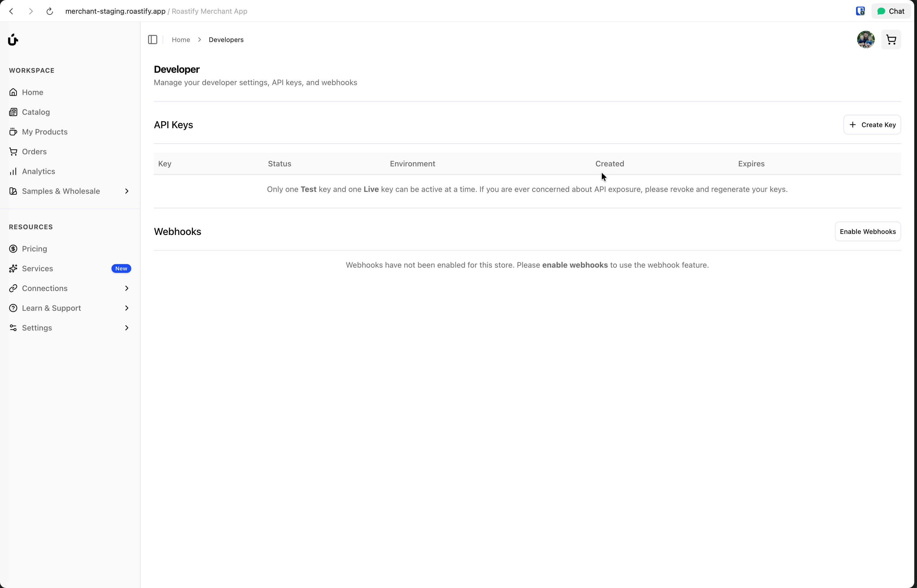Open Services marked New
Image resolution: width=917 pixels, height=588 pixels.
37,269
